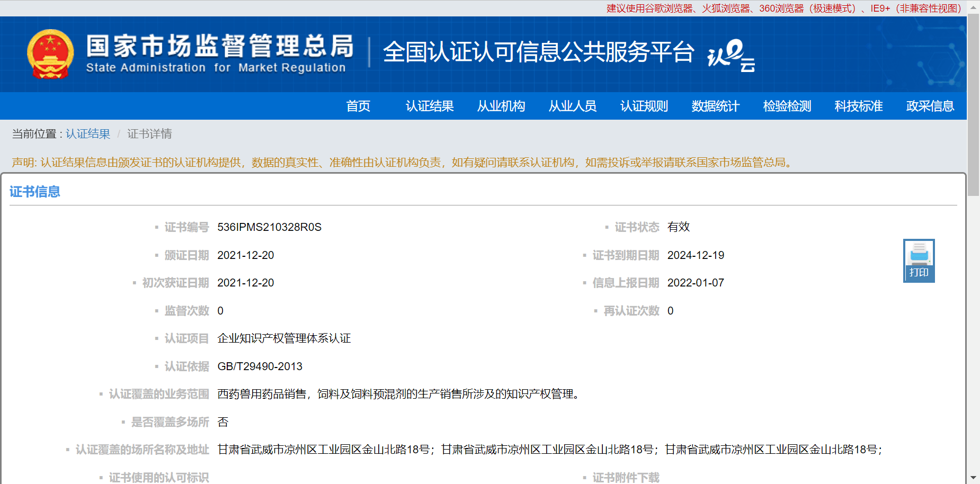Click the printer icon labeled 打印
Image resolution: width=980 pixels, height=484 pixels.
[919, 261]
